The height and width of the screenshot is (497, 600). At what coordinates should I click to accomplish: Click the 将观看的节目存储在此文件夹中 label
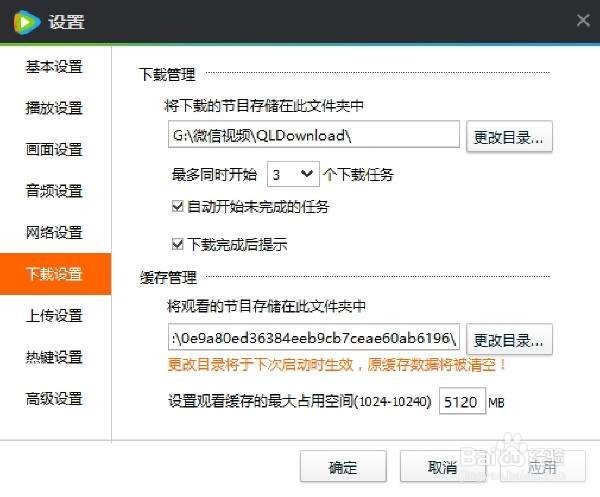267,306
